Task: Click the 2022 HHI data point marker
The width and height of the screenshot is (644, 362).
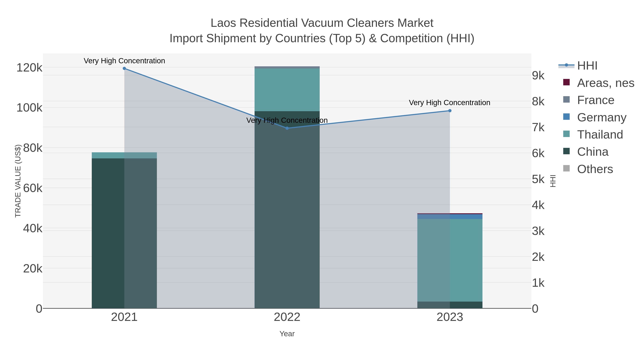Action: click(287, 128)
